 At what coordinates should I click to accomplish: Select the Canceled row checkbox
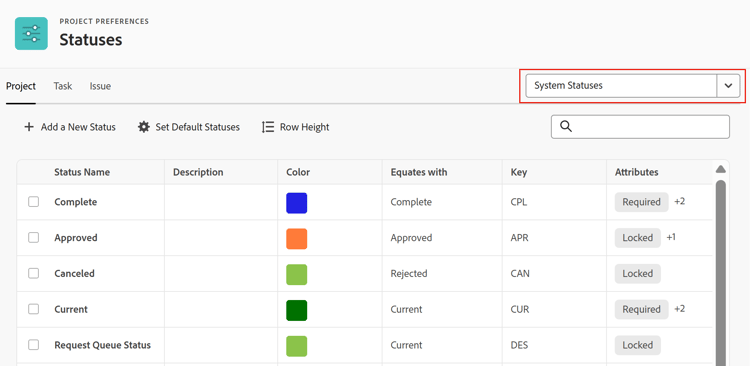[33, 274]
